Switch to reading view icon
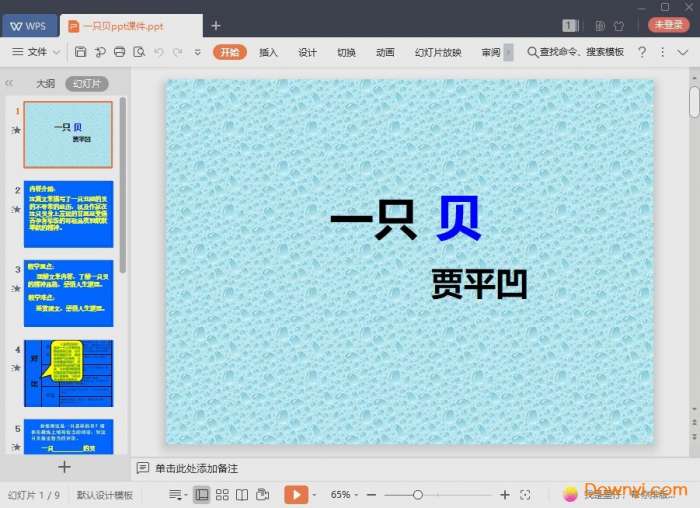The image size is (700, 508). pyautogui.click(x=241, y=494)
